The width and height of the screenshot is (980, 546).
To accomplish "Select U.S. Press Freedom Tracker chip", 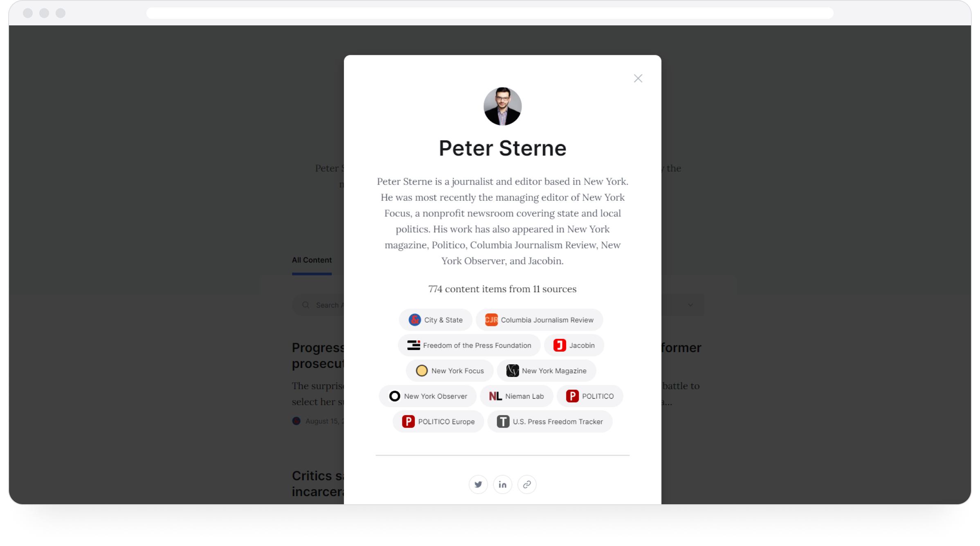I will [550, 422].
